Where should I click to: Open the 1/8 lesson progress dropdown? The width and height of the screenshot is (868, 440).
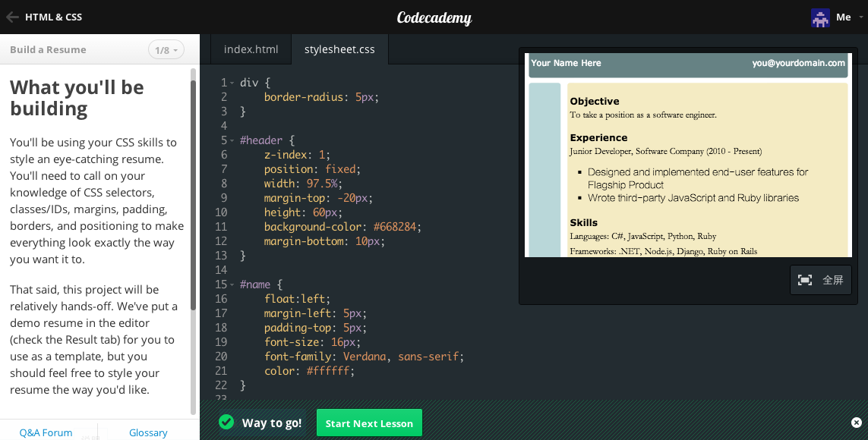pyautogui.click(x=166, y=49)
